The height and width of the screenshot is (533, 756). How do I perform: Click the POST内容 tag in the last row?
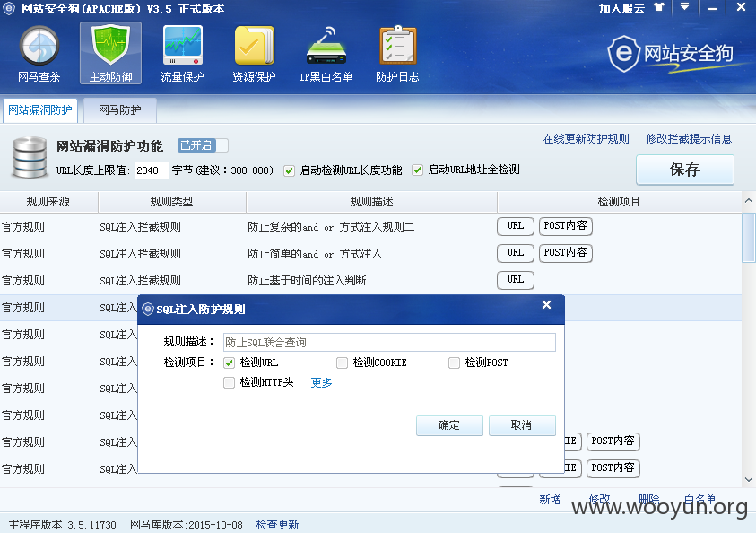613,468
